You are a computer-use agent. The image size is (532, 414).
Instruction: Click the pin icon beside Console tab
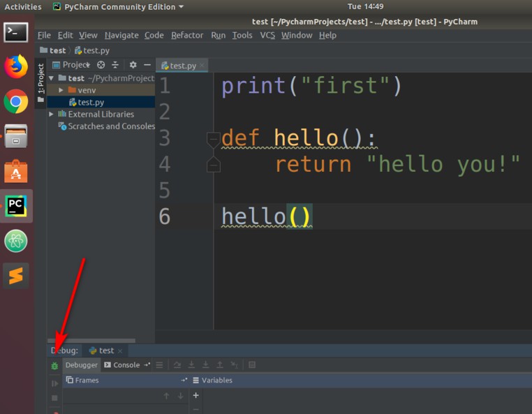point(147,365)
